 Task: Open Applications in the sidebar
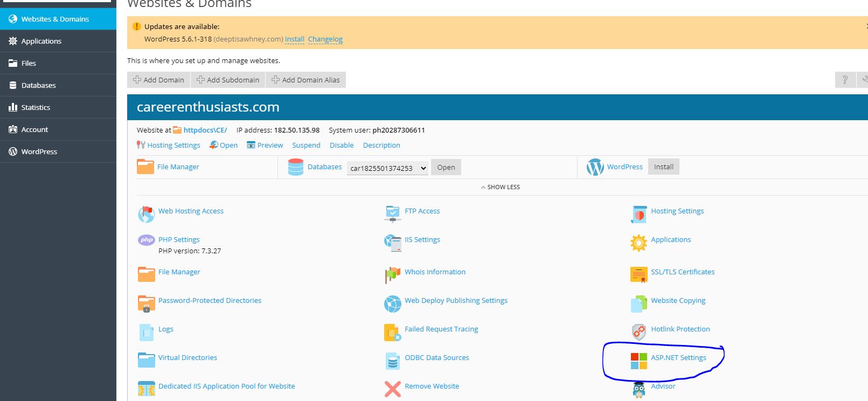(58, 41)
